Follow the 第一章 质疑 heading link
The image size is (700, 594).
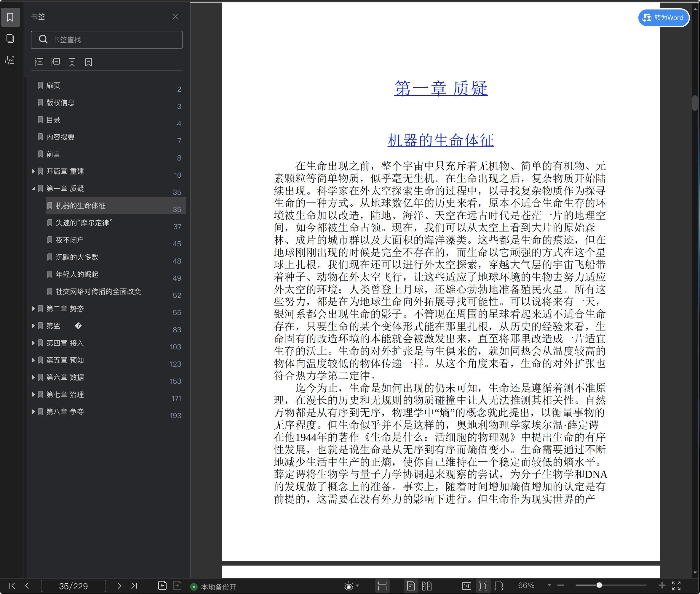click(x=440, y=89)
